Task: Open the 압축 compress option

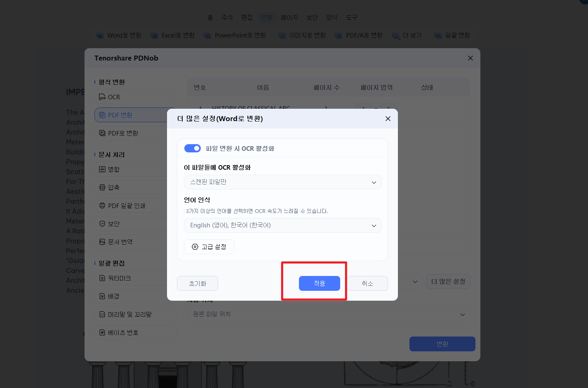Action: point(131,187)
